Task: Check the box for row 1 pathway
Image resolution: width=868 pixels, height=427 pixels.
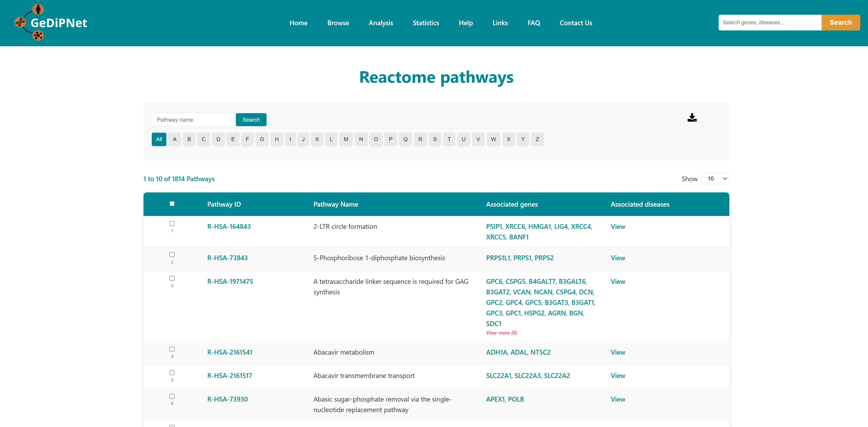Action: pyautogui.click(x=172, y=223)
